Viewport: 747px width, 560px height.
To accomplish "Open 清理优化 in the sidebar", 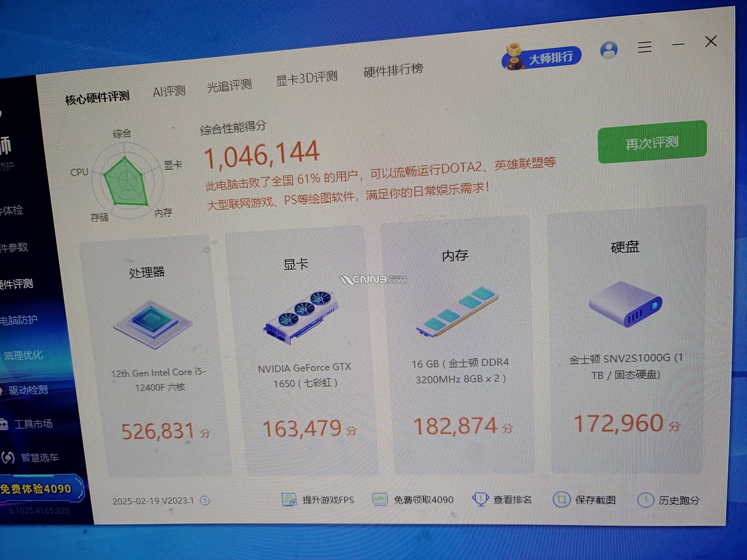I will 23,355.
